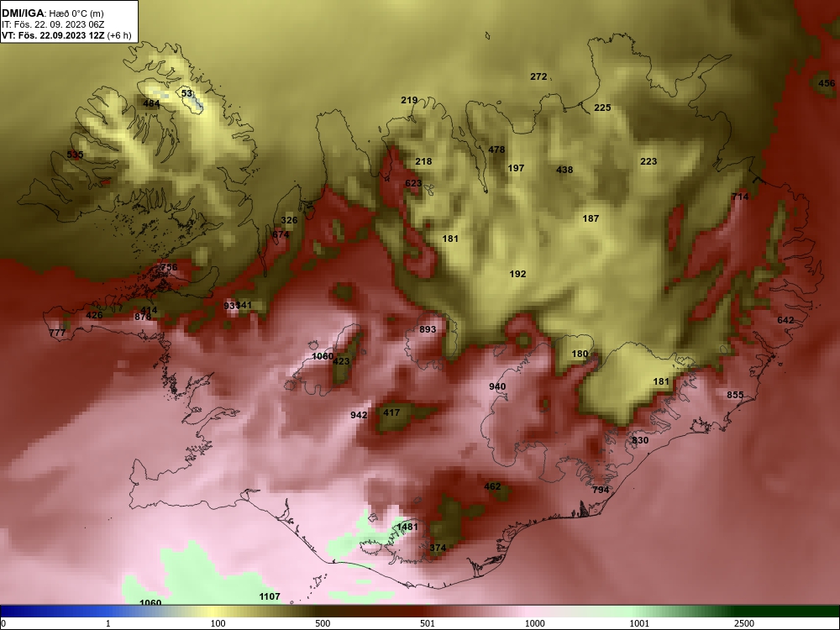840x630 pixels.
Task: Click the map value 777
Action: click(x=57, y=333)
